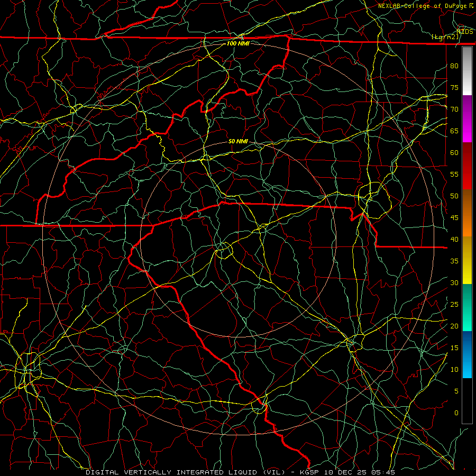Click the "5" value on the color scale
The height and width of the screenshot is (476, 476).
coord(456,391)
